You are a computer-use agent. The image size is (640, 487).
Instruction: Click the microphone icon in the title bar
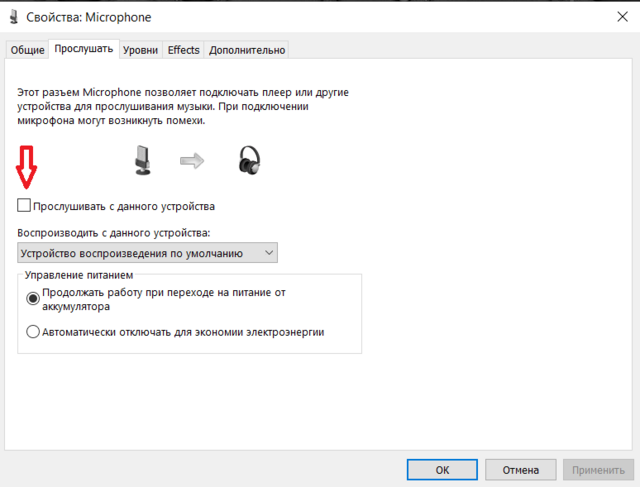pos(11,18)
